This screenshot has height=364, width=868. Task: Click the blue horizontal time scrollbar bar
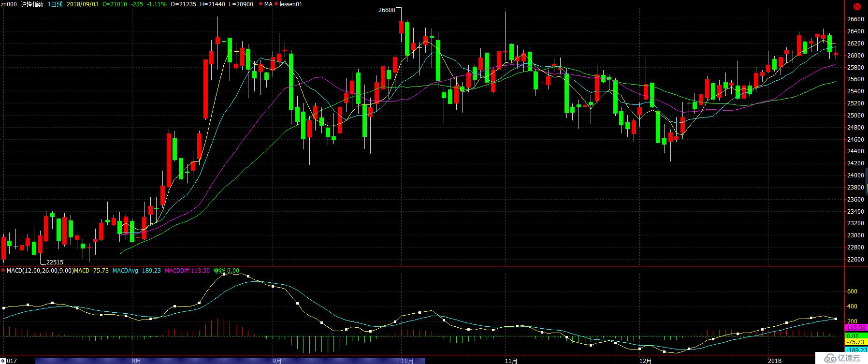click(230, 361)
